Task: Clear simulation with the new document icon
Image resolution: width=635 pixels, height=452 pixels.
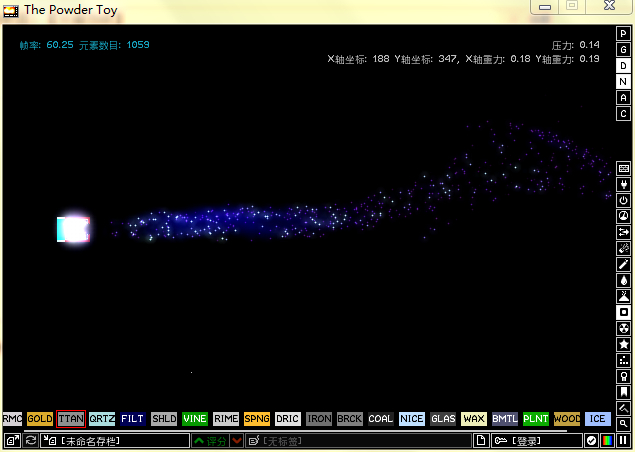Action: [481, 440]
